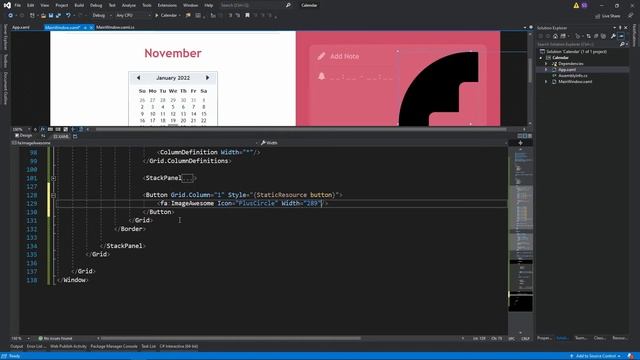Click the pencil icon beside Add Note
640x360 pixels.
(321, 56)
